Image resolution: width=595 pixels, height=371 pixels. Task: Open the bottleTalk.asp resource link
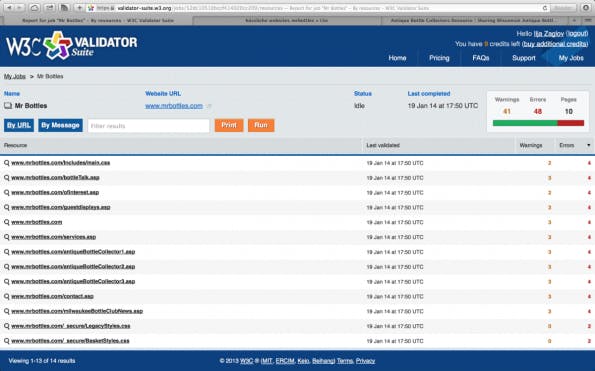(x=55, y=178)
